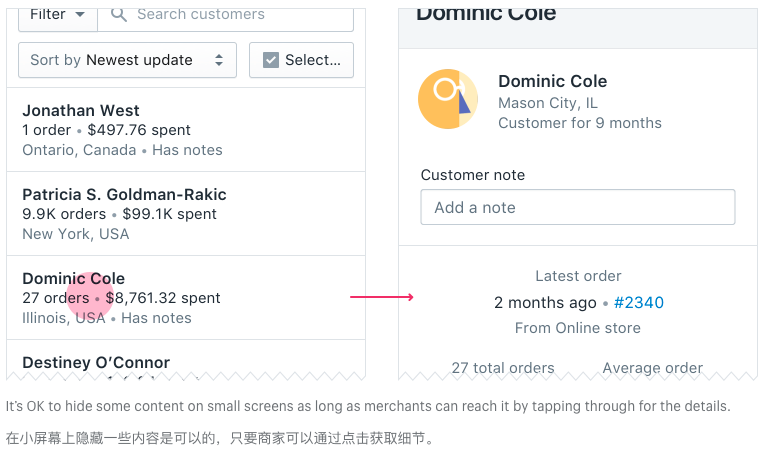This screenshot has height=456, width=765.
Task: Click the search magnifier icon
Action: point(119,15)
